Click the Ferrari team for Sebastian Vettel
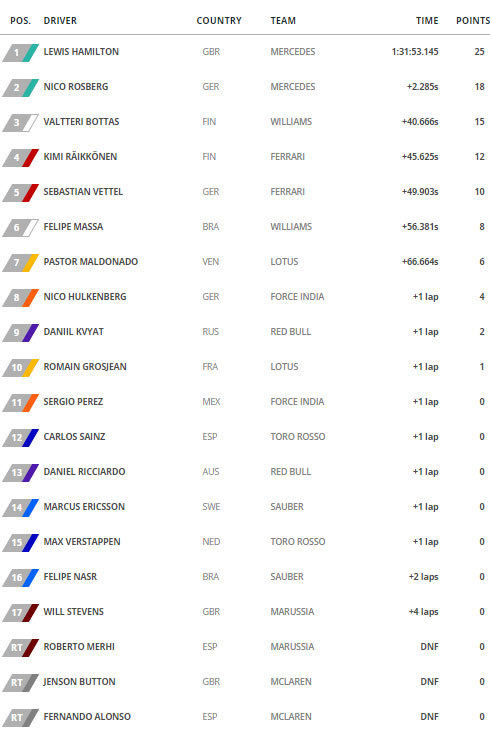This screenshot has height=733, width=492. click(x=288, y=192)
